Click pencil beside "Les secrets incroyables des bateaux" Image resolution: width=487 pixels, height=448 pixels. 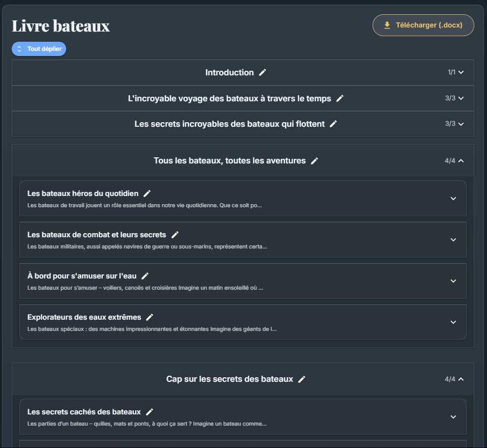333,124
